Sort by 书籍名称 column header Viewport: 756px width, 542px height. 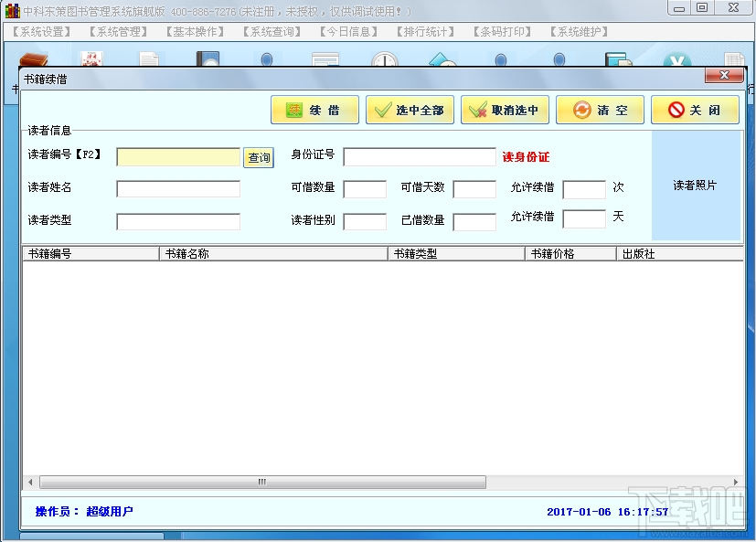click(273, 254)
